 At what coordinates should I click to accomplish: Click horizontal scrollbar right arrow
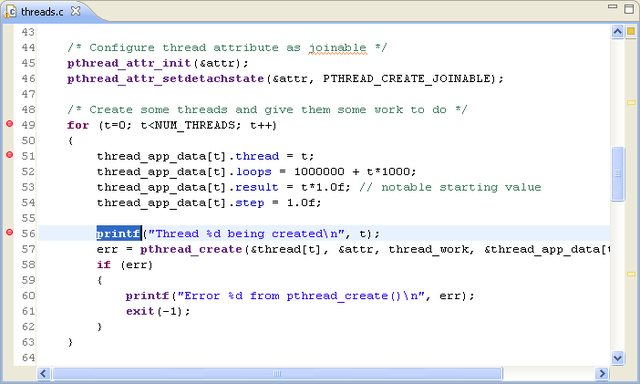click(x=602, y=373)
